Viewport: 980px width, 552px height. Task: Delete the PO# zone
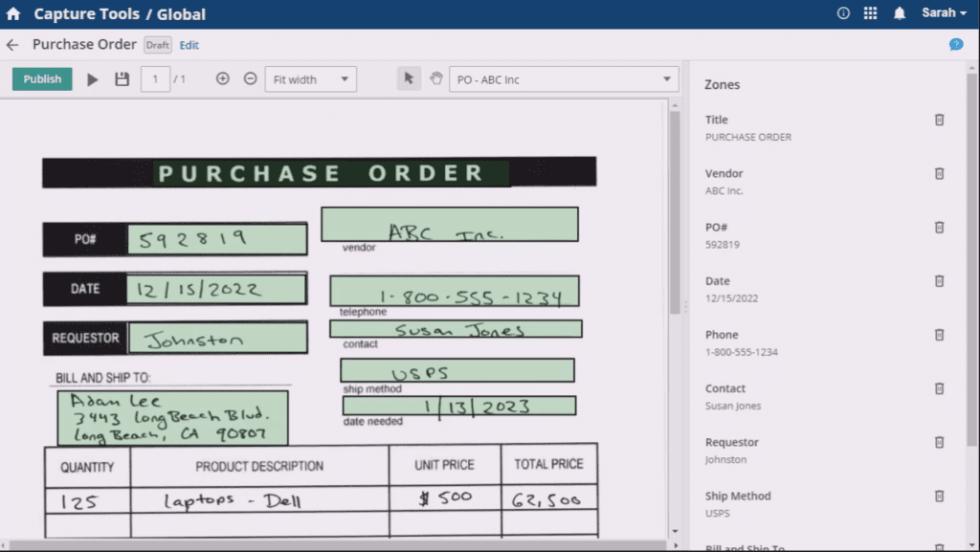939,228
